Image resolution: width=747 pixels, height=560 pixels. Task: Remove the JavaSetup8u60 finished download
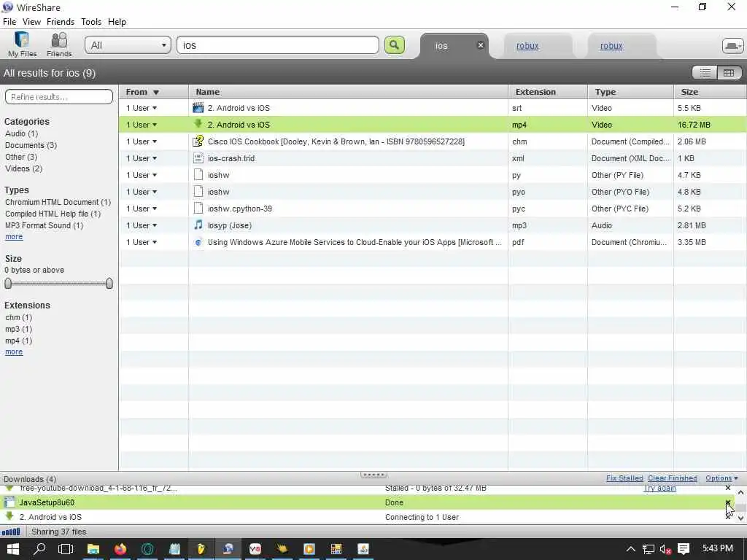[x=728, y=502]
